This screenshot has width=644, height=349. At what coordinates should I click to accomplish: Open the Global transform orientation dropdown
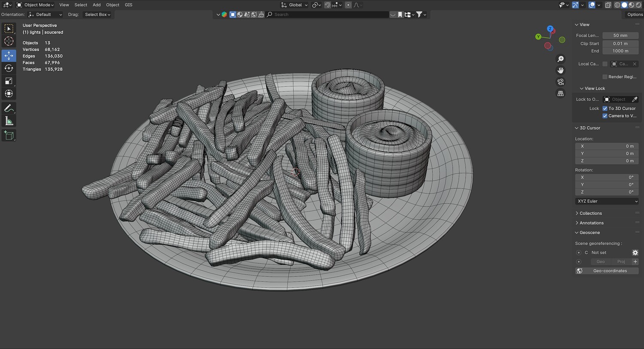coord(295,5)
